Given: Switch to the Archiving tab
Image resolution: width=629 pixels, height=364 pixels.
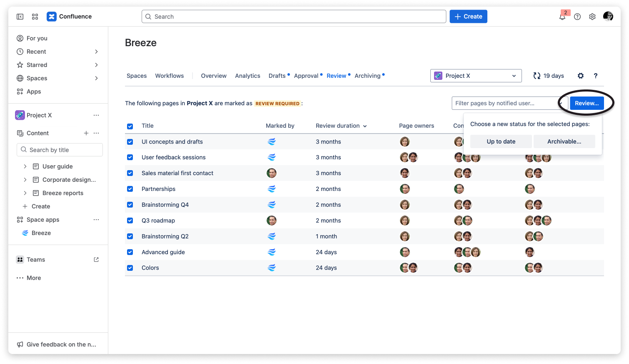Looking at the screenshot, I should pos(367,76).
